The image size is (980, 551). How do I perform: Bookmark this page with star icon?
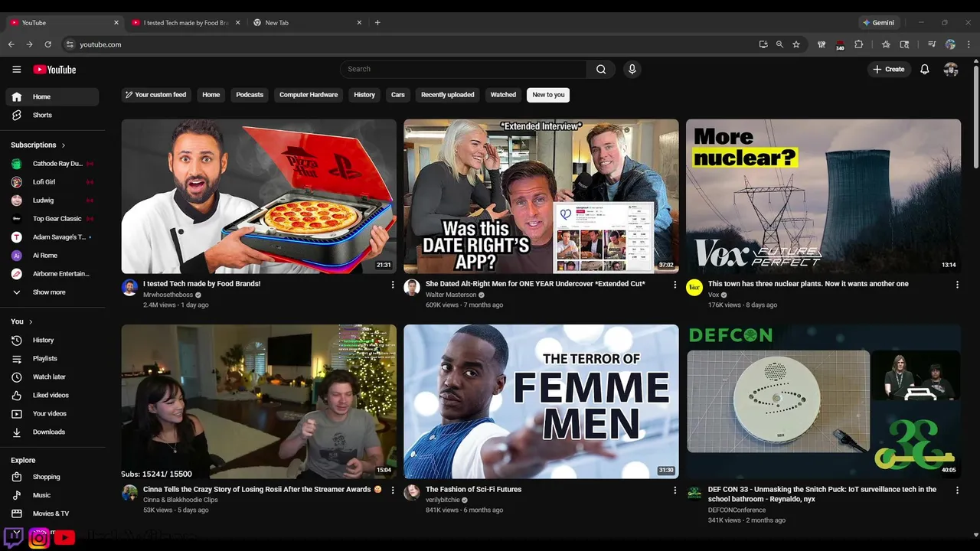click(796, 44)
